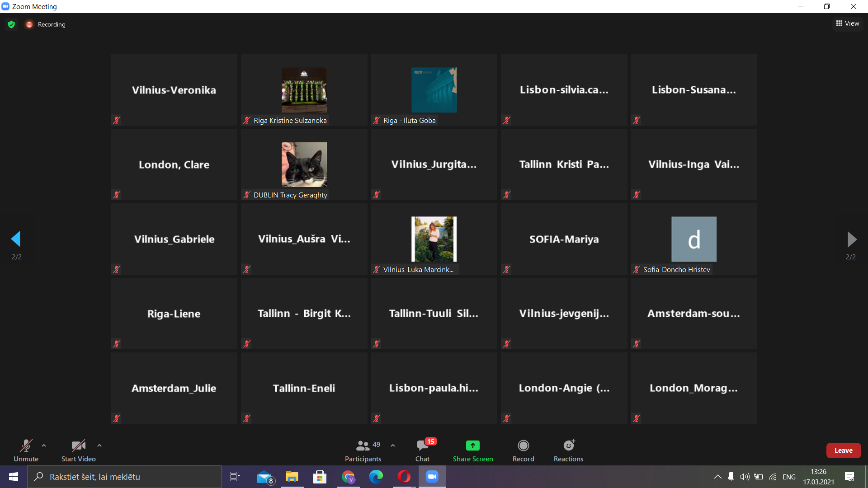868x488 pixels.
Task: Click the red Leave button
Action: point(843,450)
